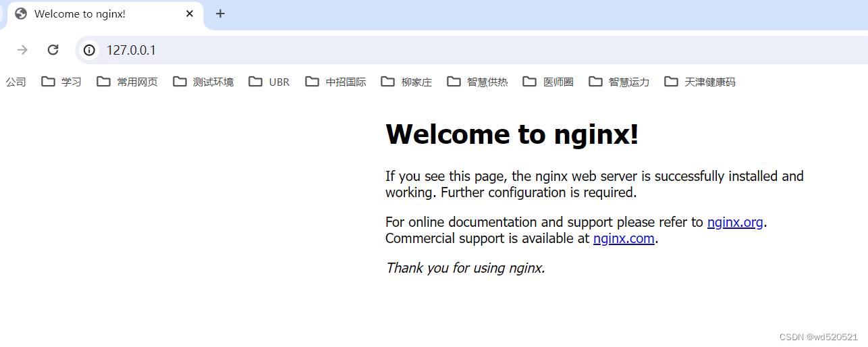Open the 智慧运力 bookmark folder

(619, 82)
